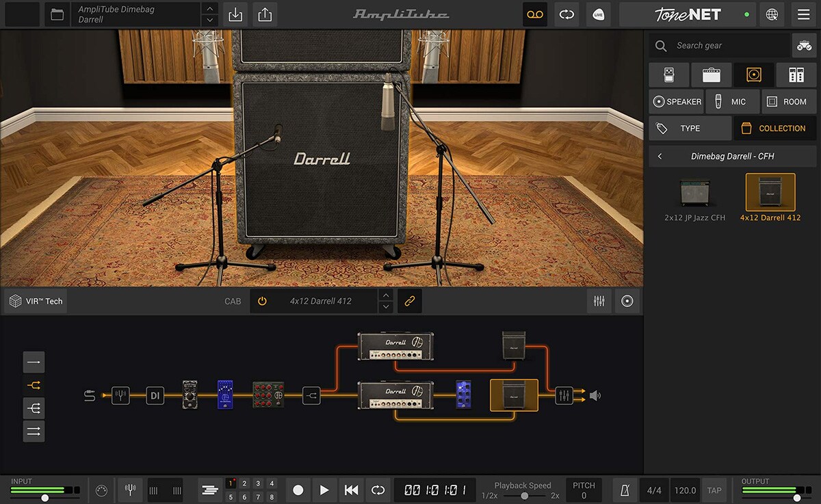Choose the split parallel amp routing

click(x=34, y=385)
